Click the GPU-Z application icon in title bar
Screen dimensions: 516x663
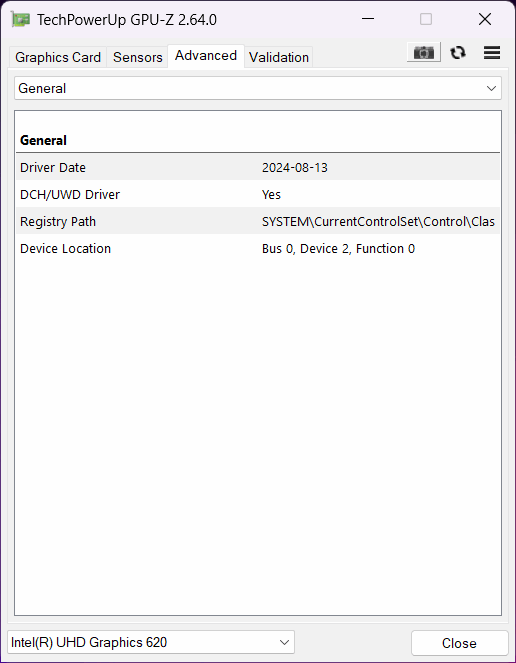point(20,19)
